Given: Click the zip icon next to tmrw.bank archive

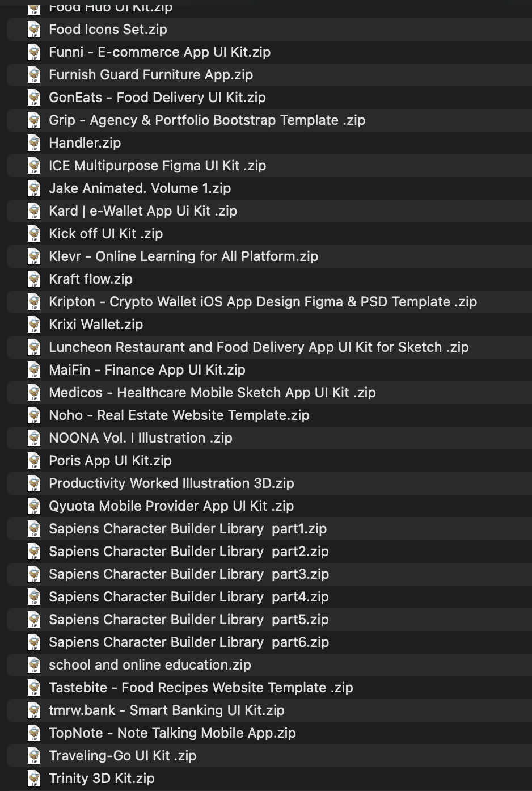Looking at the screenshot, I should click(x=35, y=710).
